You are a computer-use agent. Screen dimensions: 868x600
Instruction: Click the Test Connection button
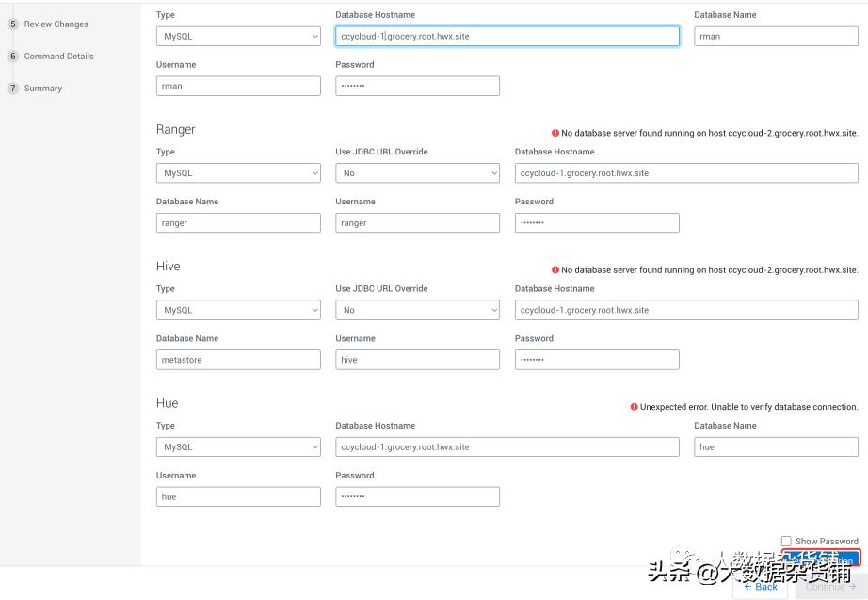pyautogui.click(x=819, y=559)
